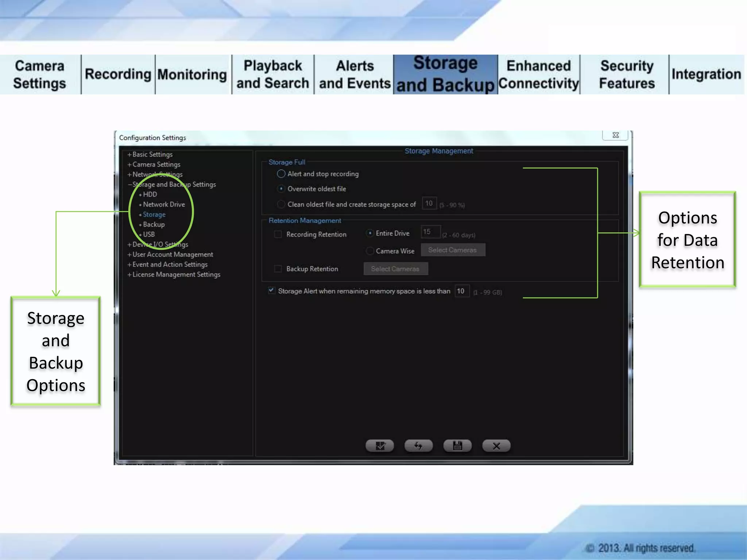Viewport: 747px width, 560px height.
Task: Select Overwrite oldest file radio
Action: [281, 189]
